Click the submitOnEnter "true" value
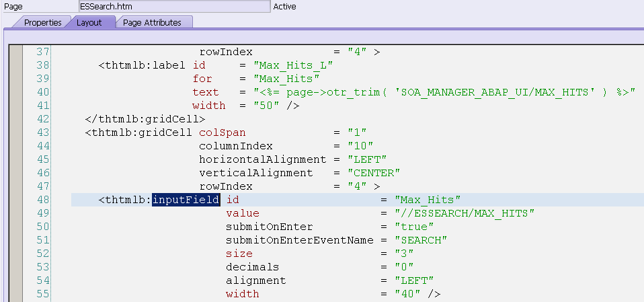 [414, 227]
